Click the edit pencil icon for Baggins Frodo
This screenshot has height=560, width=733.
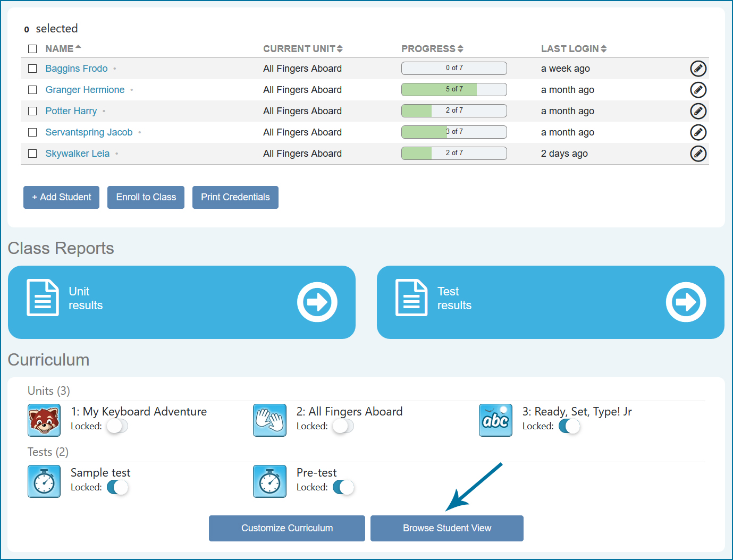click(698, 69)
